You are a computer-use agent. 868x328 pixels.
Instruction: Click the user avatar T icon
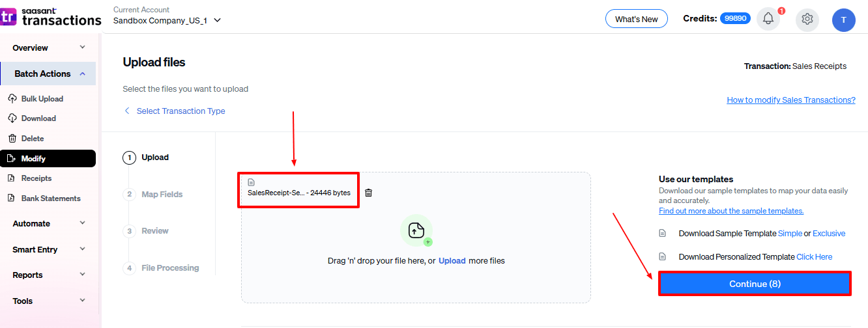pyautogui.click(x=843, y=20)
